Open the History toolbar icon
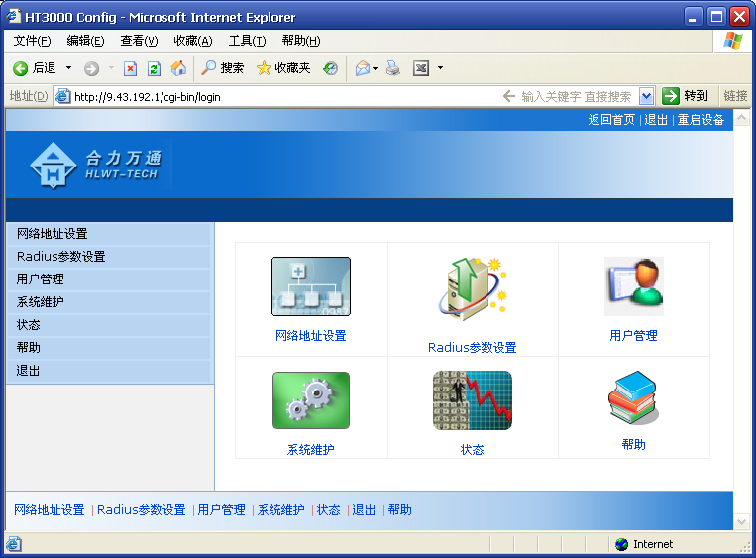756x558 pixels. point(330,68)
